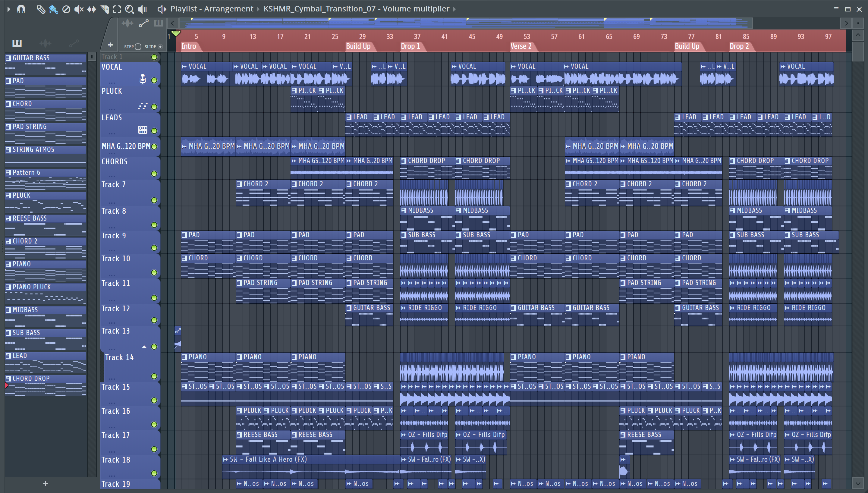
Task: Mute Track 7 with its green light
Action: coord(154,200)
